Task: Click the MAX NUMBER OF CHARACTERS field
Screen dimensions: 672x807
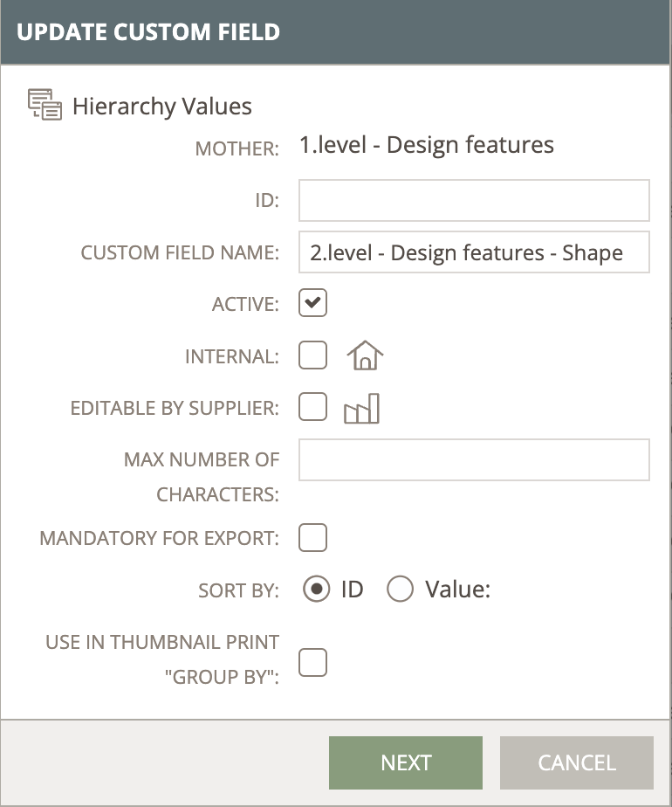Action: tap(474, 459)
